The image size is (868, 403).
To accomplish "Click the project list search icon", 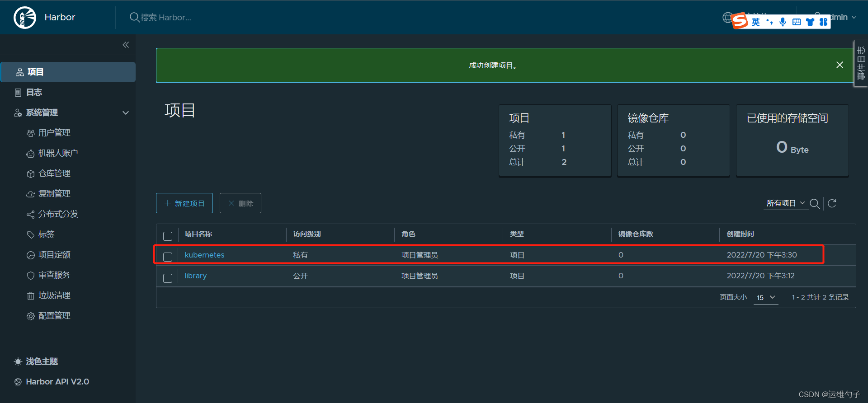I will coord(815,203).
